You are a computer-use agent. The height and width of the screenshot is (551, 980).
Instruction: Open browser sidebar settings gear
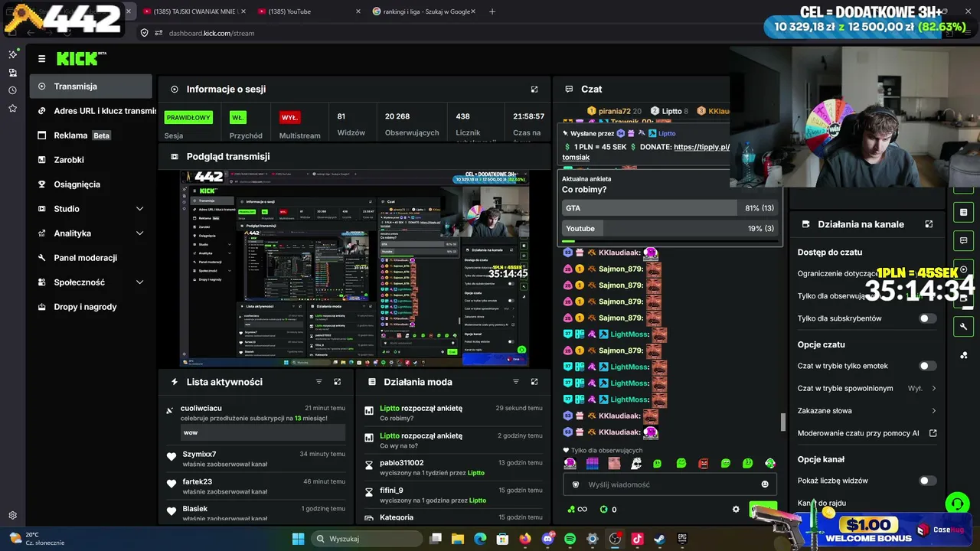(12, 516)
